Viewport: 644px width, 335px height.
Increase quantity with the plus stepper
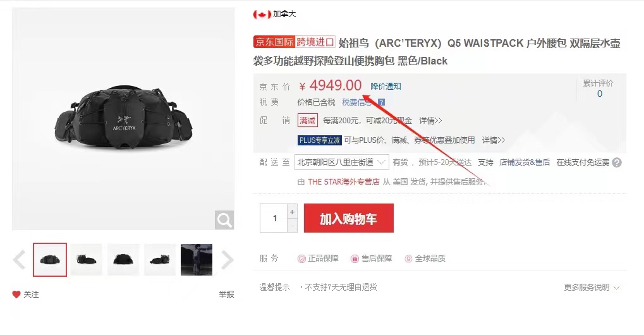tap(292, 212)
